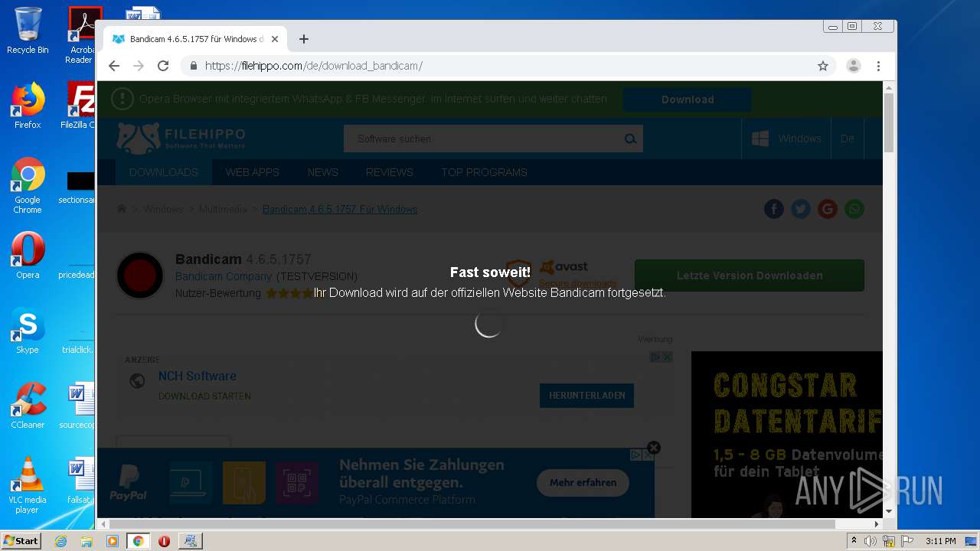Click the Bandicam red record icon
The image size is (980, 551).
pyautogui.click(x=140, y=275)
